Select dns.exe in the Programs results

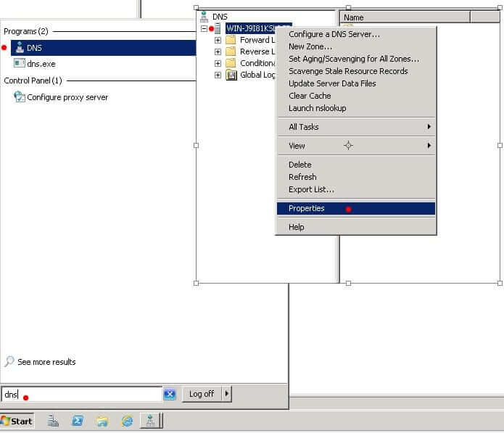35,64
